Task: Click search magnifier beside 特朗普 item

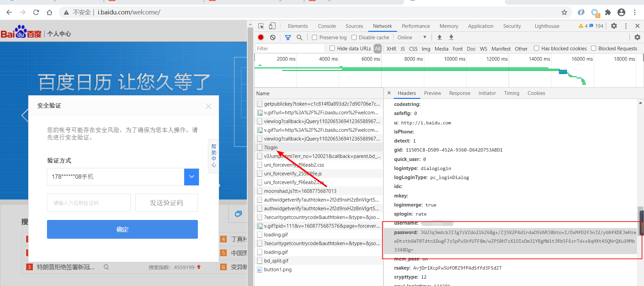Action: pyautogui.click(x=106, y=267)
